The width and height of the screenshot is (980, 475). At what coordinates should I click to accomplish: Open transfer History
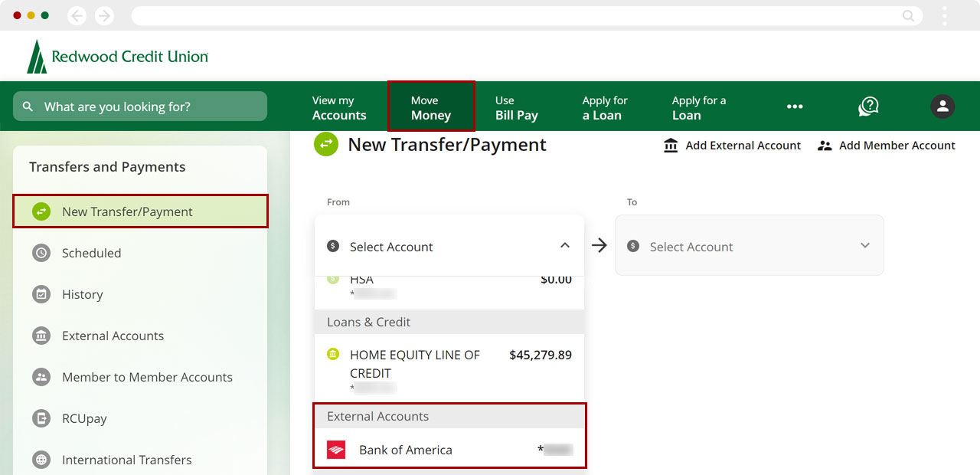pyautogui.click(x=140, y=294)
